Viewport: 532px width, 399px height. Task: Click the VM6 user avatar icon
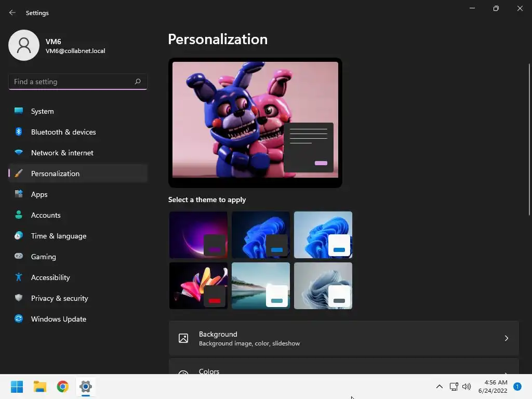coord(24,45)
